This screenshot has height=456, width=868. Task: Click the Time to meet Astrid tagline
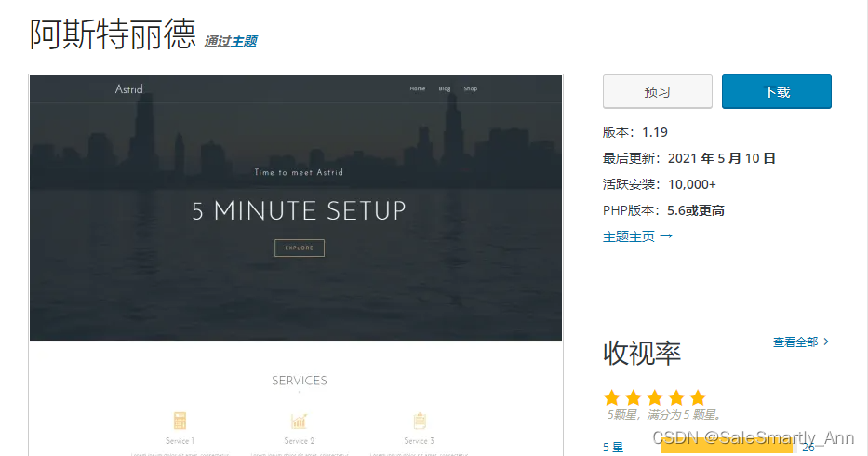tap(299, 172)
